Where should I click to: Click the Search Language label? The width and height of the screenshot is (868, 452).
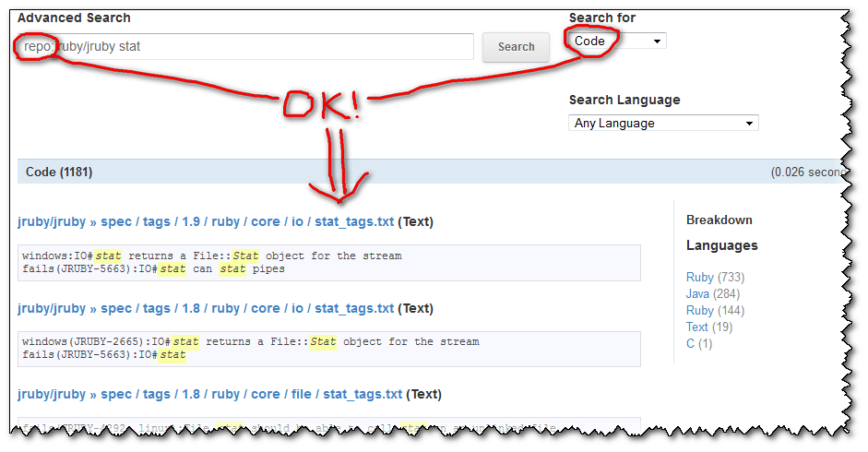coord(624,100)
